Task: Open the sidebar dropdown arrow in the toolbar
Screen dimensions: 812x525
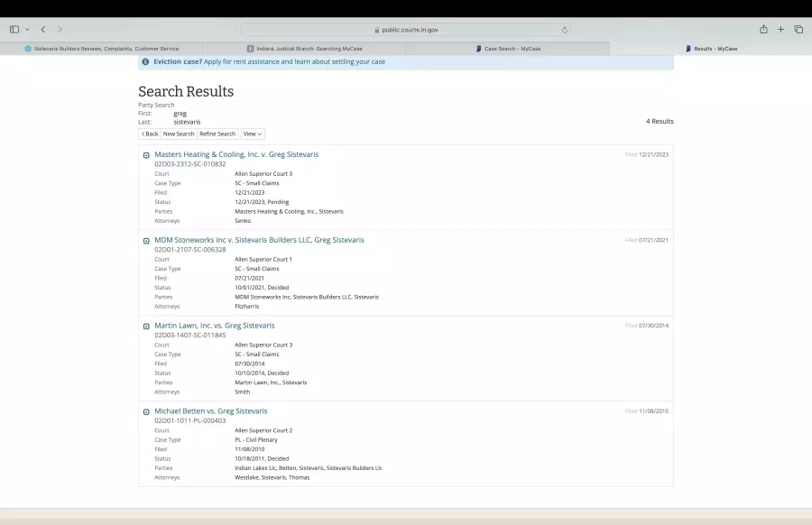Action: click(27, 30)
